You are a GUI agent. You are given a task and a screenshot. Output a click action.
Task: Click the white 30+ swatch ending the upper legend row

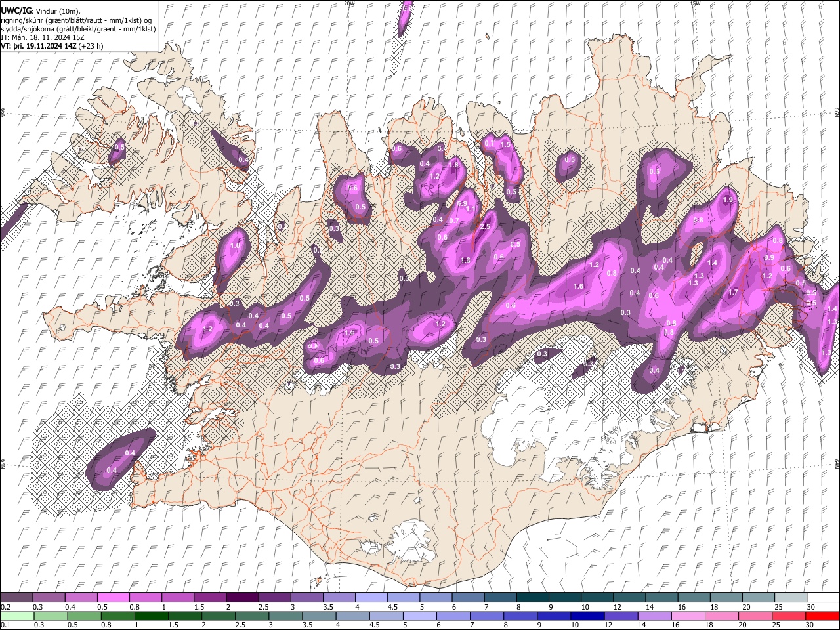click(x=823, y=597)
